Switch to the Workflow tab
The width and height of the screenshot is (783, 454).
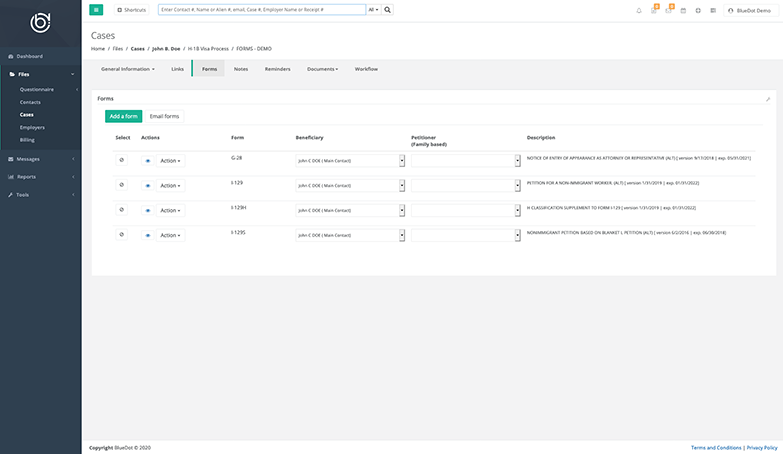[366, 69]
